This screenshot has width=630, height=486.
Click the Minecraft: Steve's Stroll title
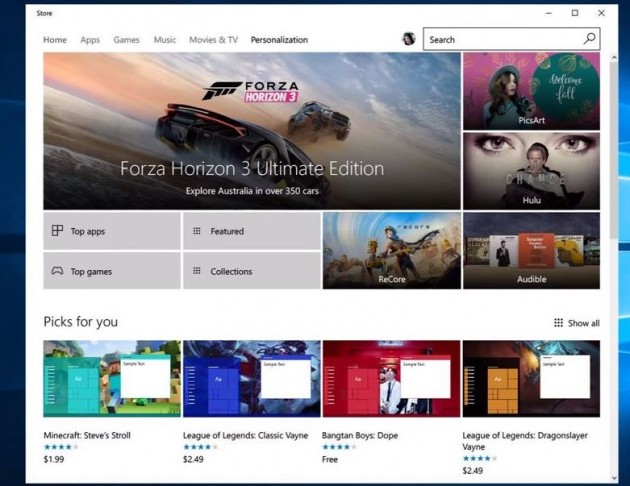[87, 435]
